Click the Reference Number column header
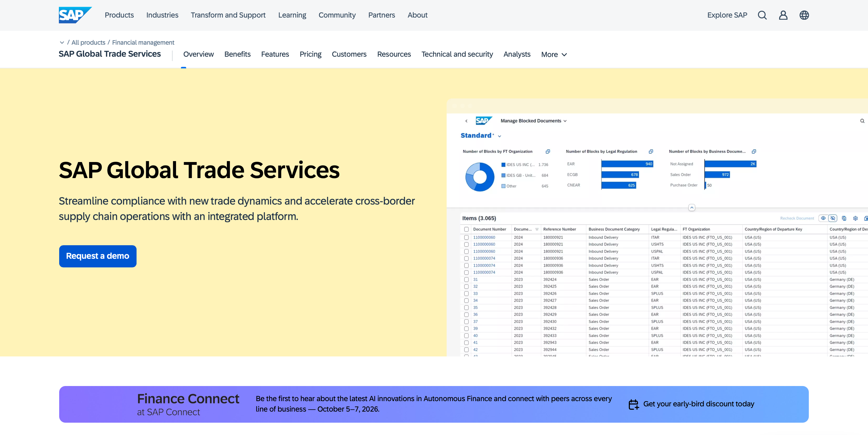 [x=559, y=229]
